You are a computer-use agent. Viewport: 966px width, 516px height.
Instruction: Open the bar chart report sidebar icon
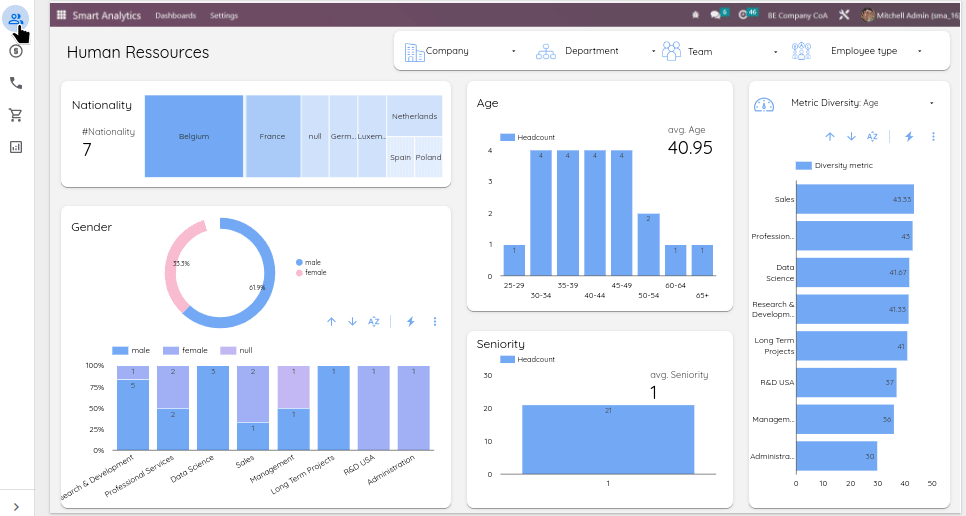pyautogui.click(x=16, y=147)
